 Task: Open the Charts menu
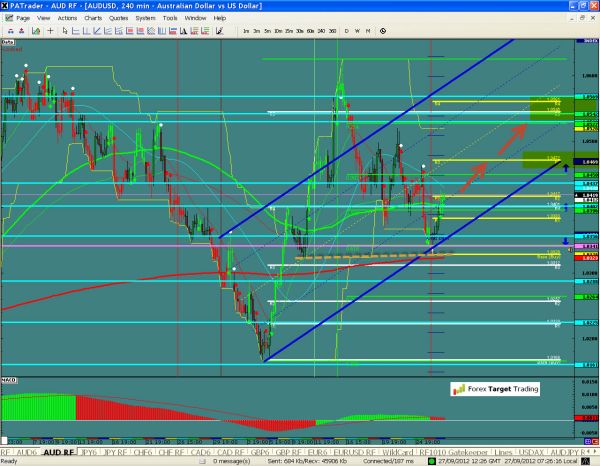point(92,18)
